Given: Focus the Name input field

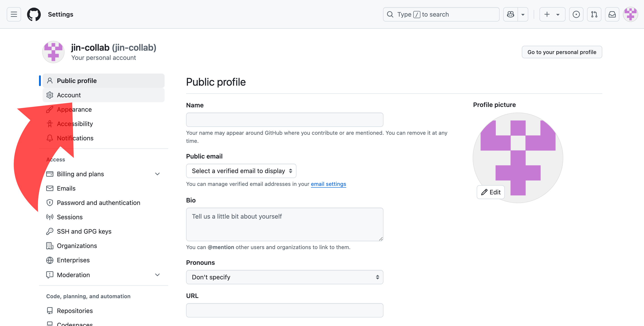Looking at the screenshot, I should (x=285, y=120).
